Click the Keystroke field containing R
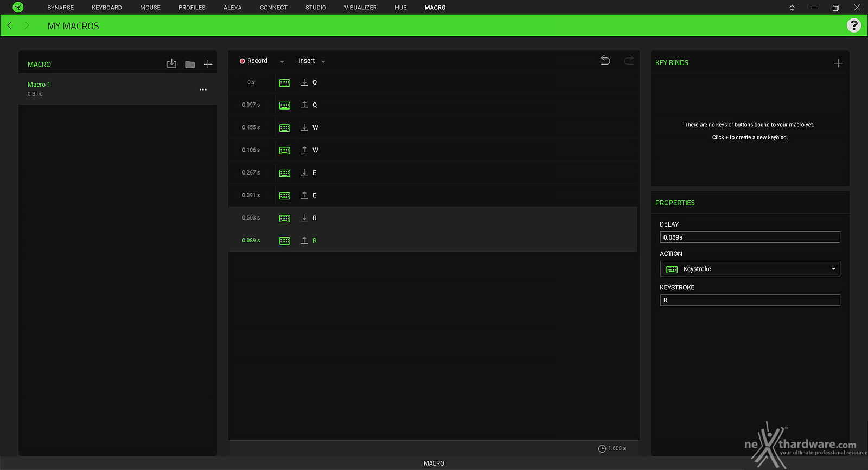The image size is (868, 470). [x=750, y=300]
